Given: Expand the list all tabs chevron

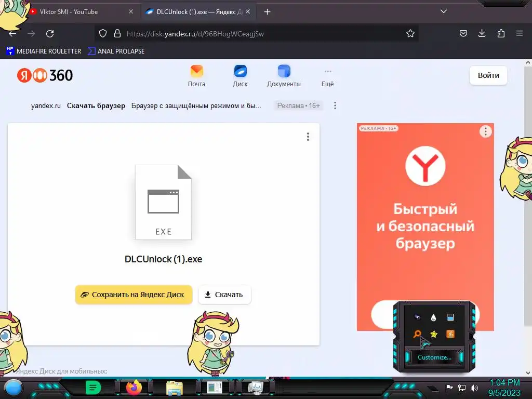Looking at the screenshot, I should pos(444,11).
